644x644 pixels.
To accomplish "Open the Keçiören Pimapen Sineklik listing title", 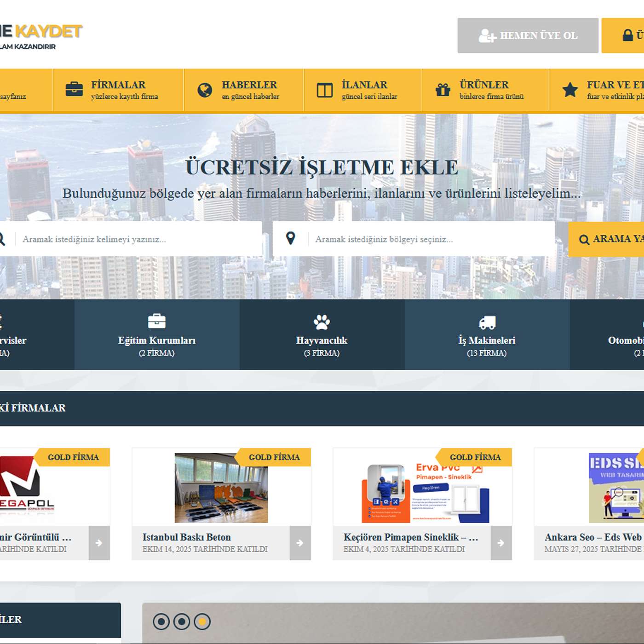I will 411,537.
